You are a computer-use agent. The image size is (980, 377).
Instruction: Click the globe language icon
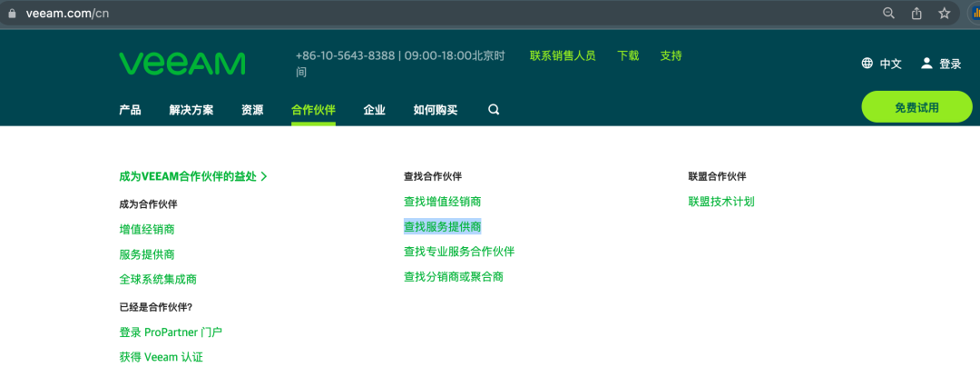[x=867, y=64]
